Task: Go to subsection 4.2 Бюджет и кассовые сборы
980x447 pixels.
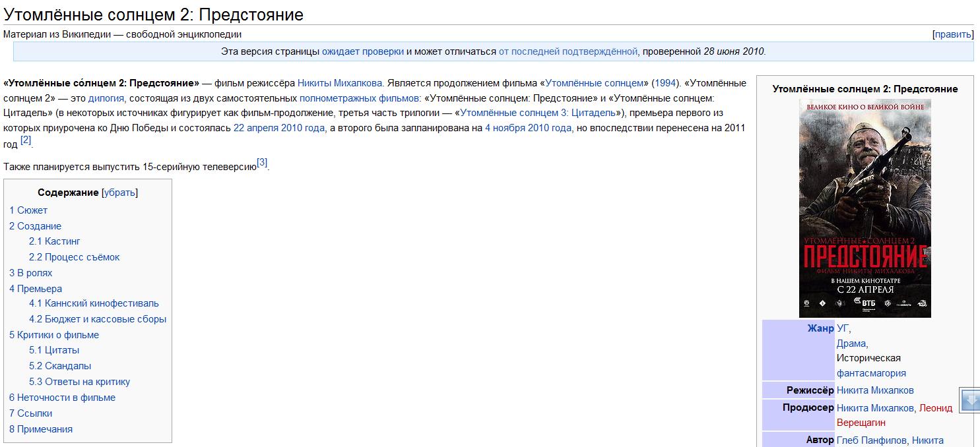Action: coord(98,319)
